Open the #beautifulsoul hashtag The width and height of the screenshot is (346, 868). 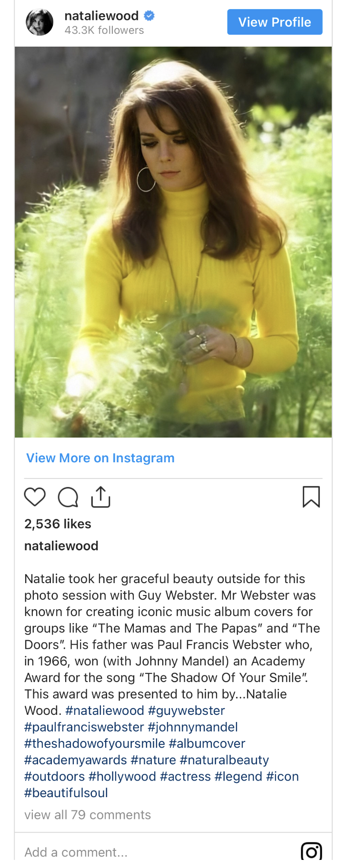pyautogui.click(x=66, y=793)
